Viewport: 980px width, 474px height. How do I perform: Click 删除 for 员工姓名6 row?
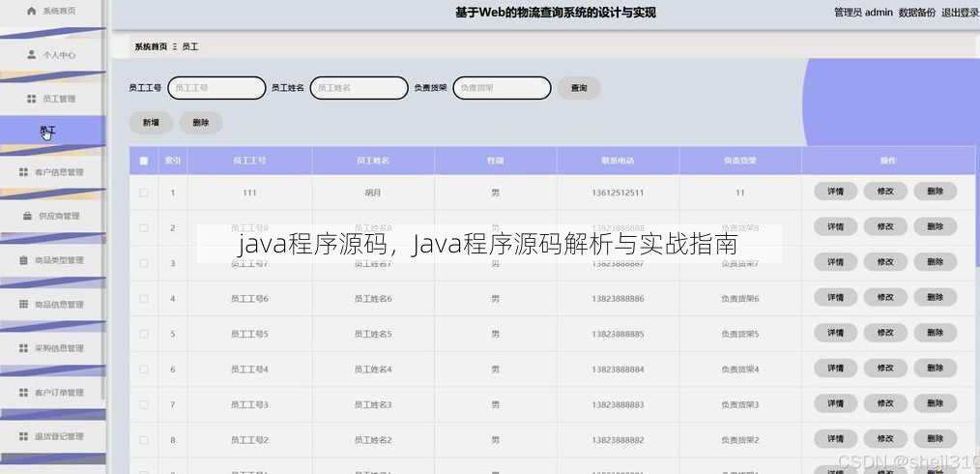[936, 297]
